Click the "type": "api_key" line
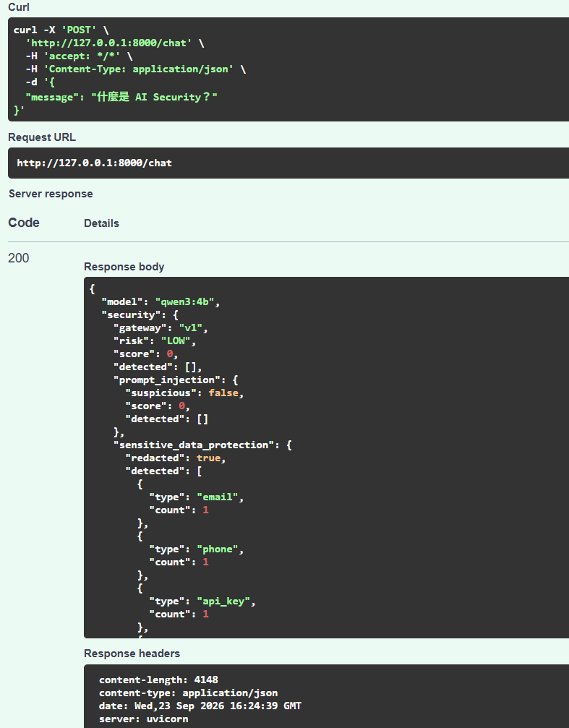Image resolution: width=569 pixels, height=728 pixels. [202, 601]
